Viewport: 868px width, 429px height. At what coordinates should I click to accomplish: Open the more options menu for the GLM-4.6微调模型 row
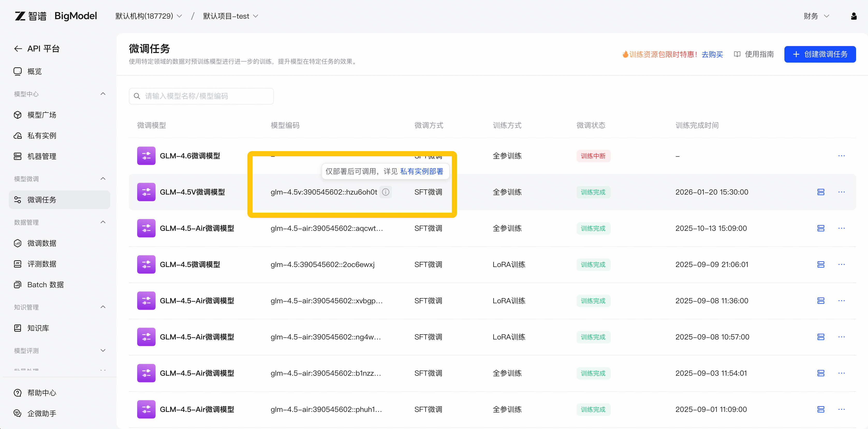click(x=841, y=156)
